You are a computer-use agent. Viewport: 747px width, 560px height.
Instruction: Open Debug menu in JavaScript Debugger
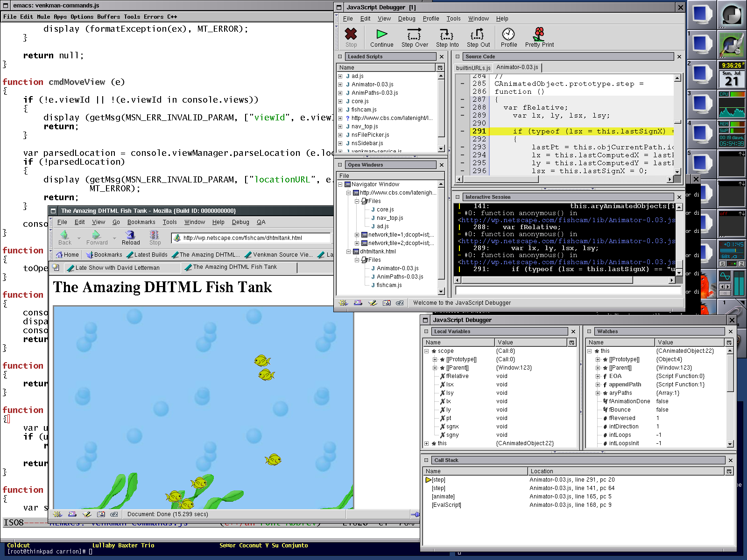[x=407, y=19]
